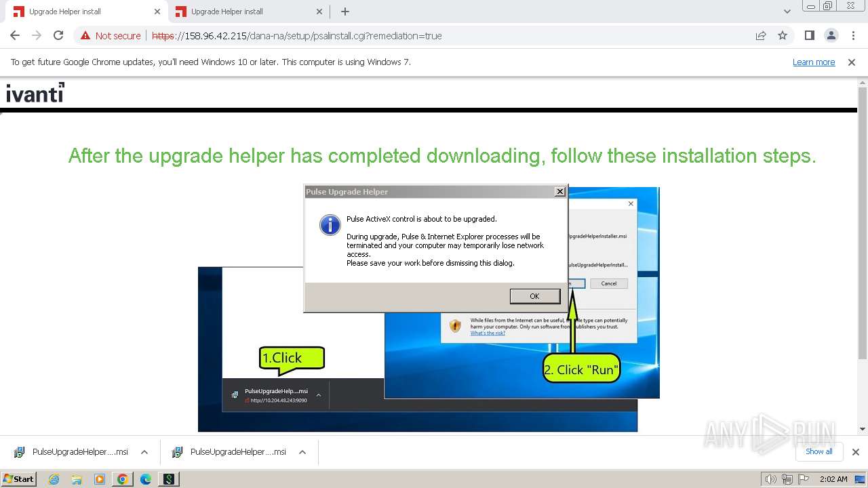Click Show all downloads
The width and height of the screenshot is (868, 488).
[x=818, y=451]
